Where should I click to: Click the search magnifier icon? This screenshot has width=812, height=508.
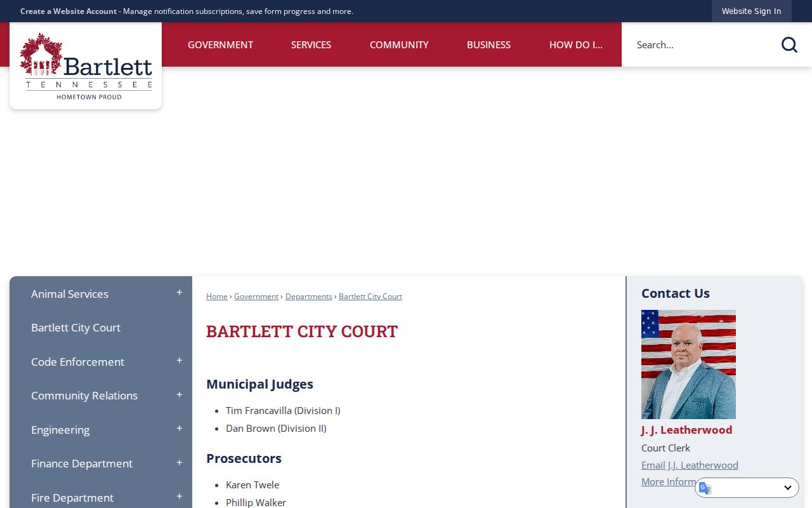(x=789, y=44)
